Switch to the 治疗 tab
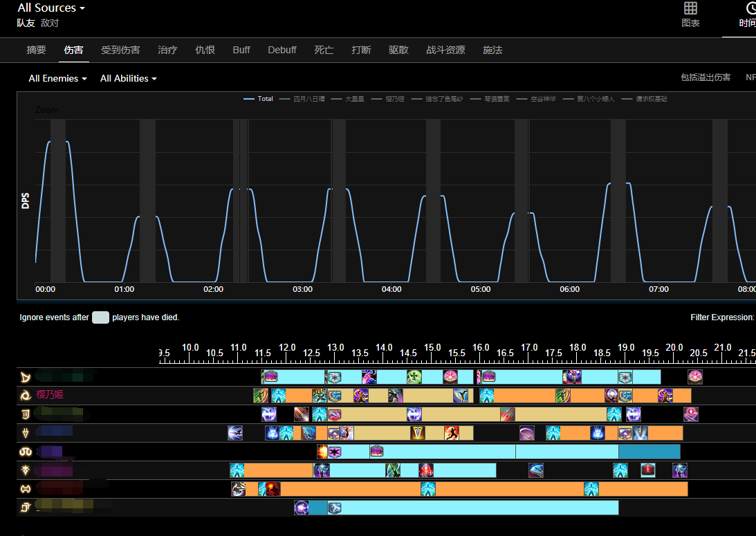 167,50
